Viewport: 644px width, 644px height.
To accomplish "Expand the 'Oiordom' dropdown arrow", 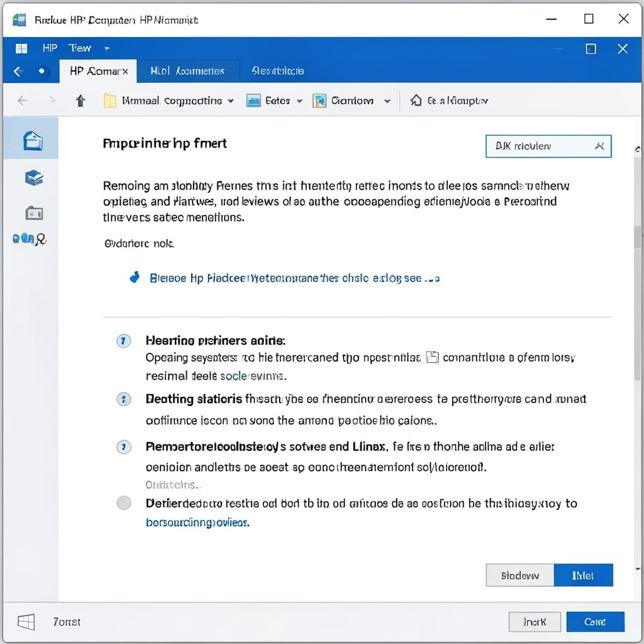I will pyautogui.click(x=387, y=101).
